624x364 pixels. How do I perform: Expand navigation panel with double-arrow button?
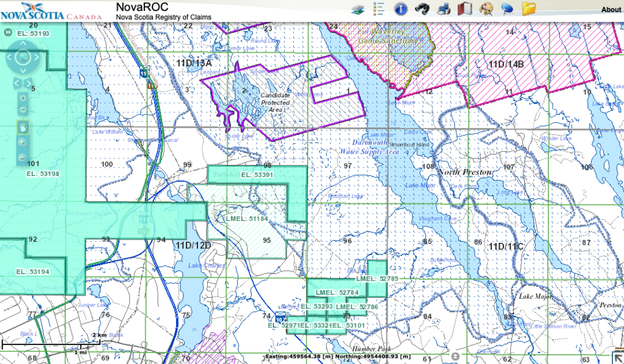pyautogui.click(x=8, y=32)
